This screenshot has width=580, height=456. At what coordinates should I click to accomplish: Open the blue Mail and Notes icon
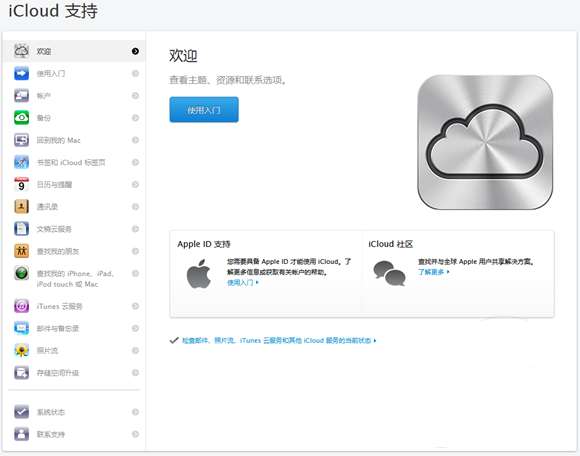tap(21, 328)
